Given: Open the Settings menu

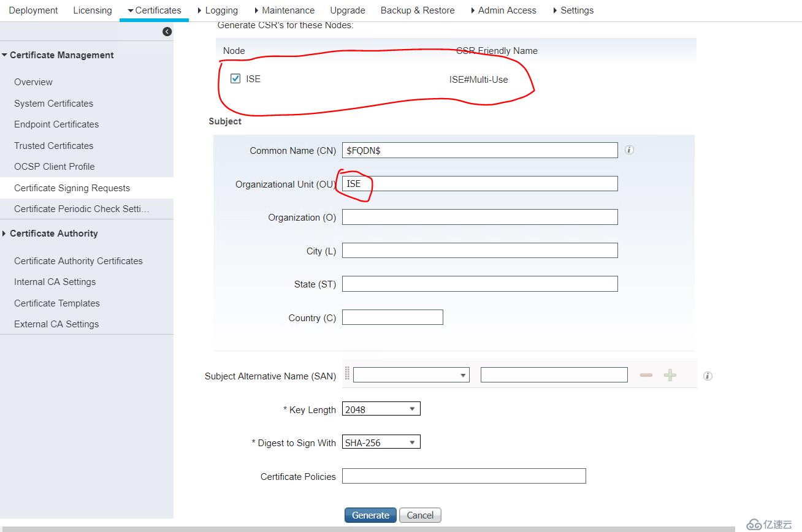Looking at the screenshot, I should (573, 10).
